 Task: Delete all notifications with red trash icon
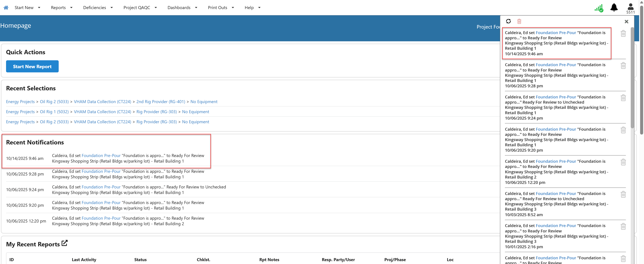519,21
